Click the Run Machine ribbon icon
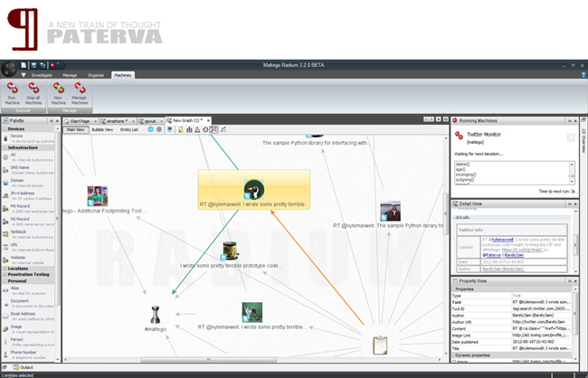588x378 pixels. click(x=12, y=93)
